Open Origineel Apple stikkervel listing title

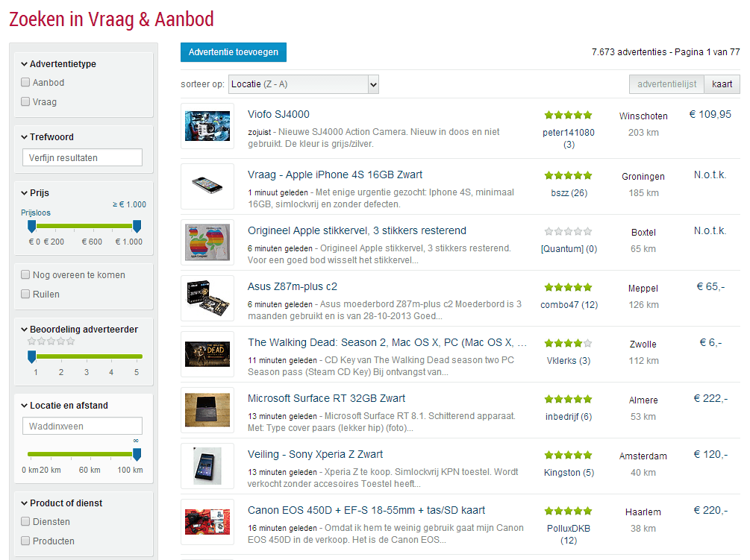coord(357,230)
